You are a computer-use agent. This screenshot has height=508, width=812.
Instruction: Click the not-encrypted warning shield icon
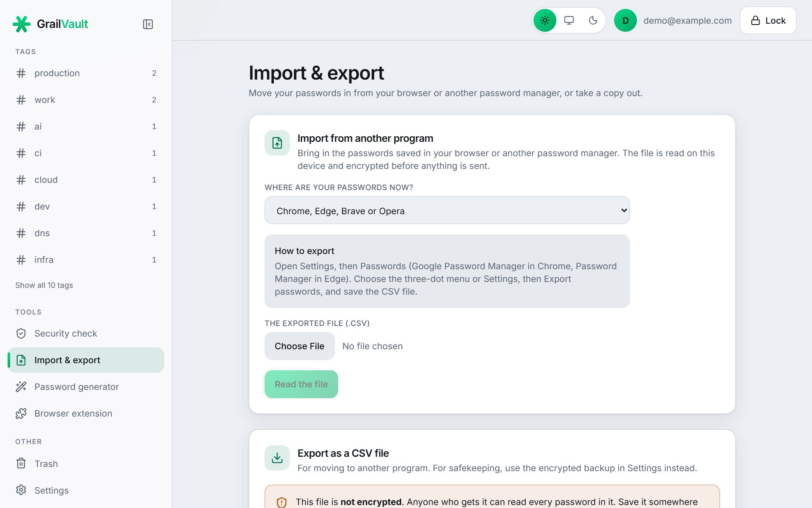282,502
